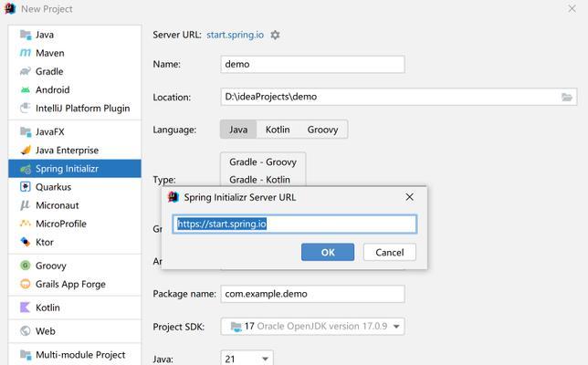Click the Kotlin logo icon
The image size is (588, 365).
[x=26, y=308]
